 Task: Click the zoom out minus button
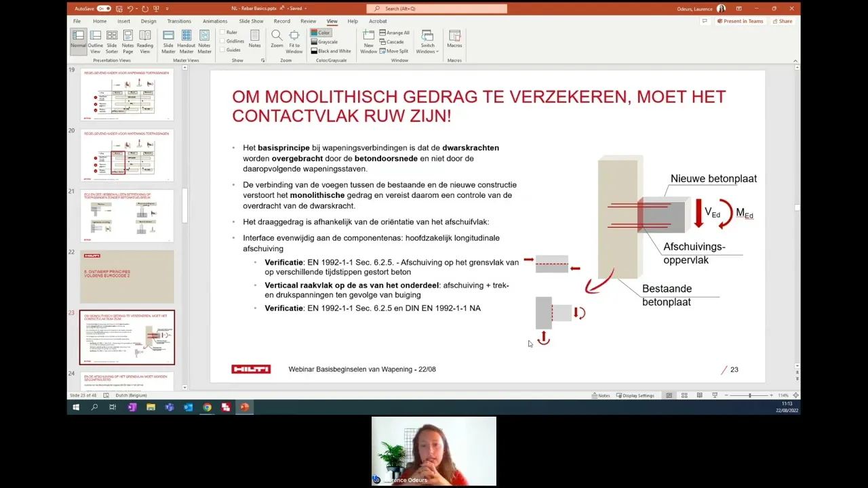pos(726,395)
